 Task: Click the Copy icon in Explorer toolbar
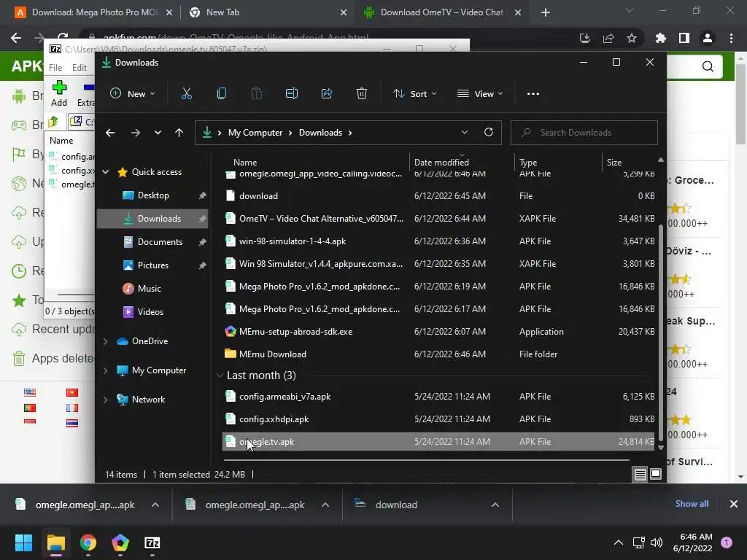point(222,94)
